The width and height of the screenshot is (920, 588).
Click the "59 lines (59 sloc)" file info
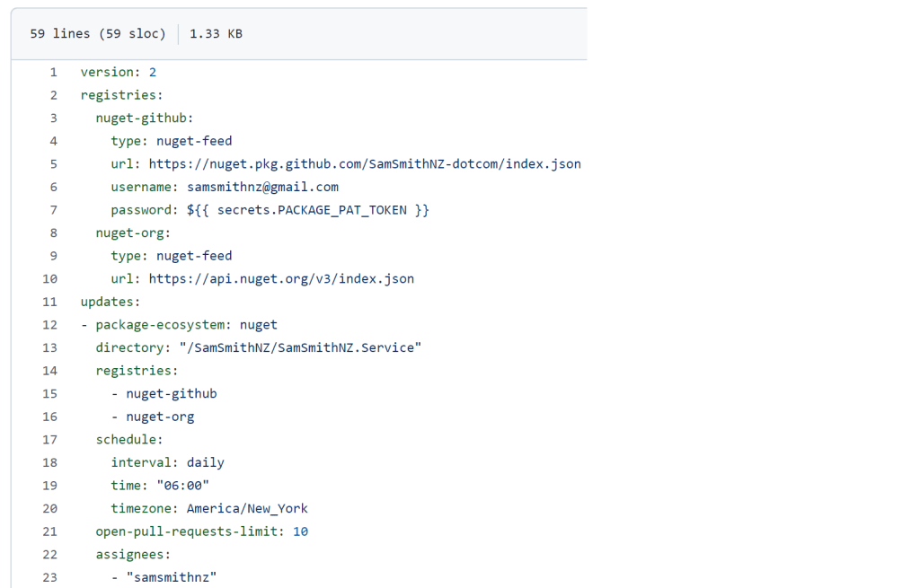pos(98,34)
